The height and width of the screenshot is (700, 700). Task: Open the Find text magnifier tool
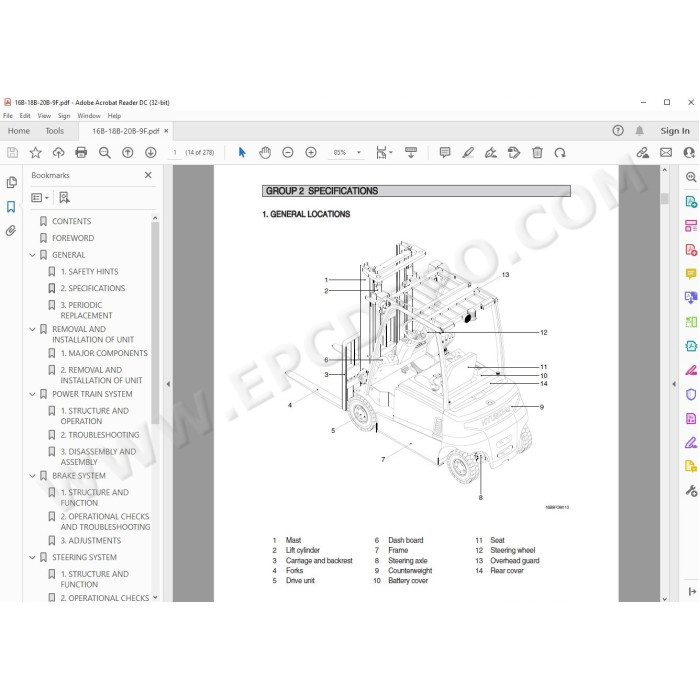pyautogui.click(x=104, y=153)
